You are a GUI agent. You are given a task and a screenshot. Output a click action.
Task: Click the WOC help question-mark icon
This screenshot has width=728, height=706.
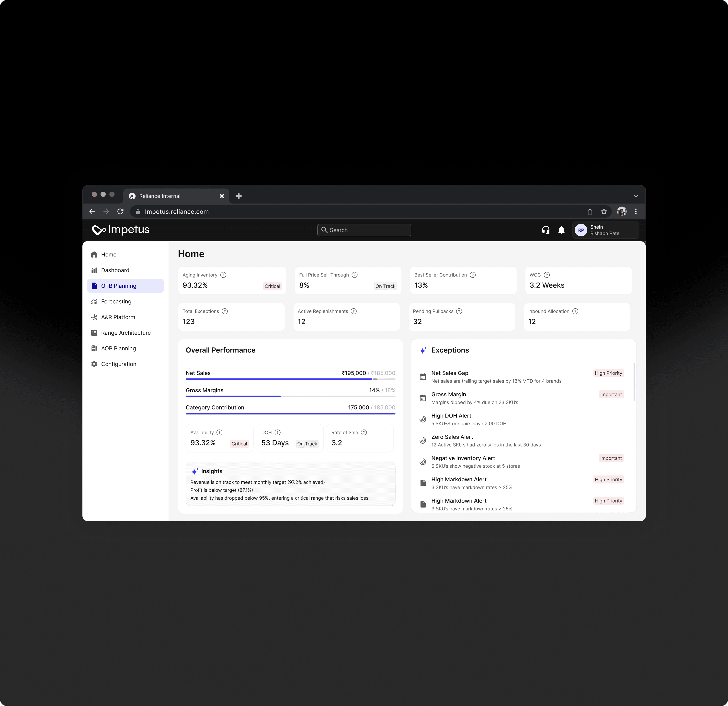click(546, 275)
